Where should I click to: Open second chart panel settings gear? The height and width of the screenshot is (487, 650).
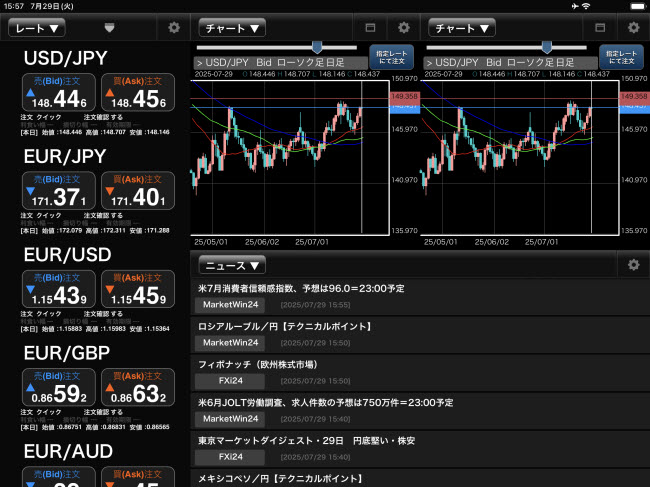[x=633, y=28]
